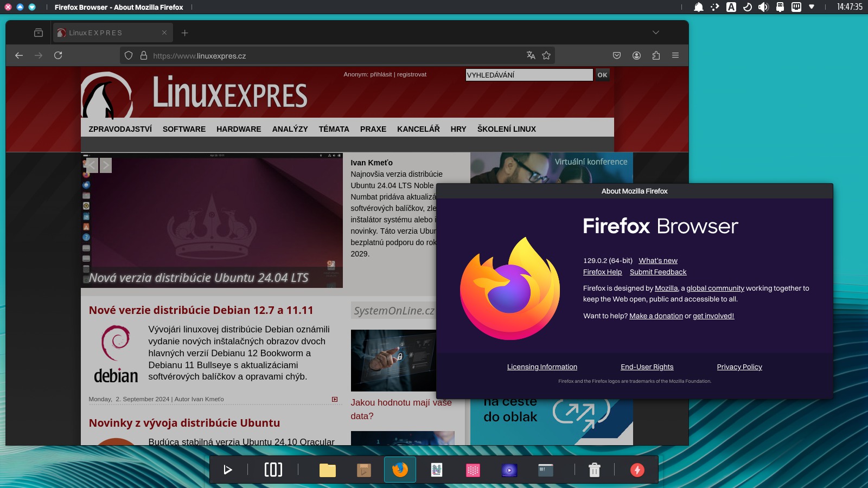Image resolution: width=868 pixels, height=488 pixels.
Task: Click the přihlásit login link
Action: [x=381, y=74]
